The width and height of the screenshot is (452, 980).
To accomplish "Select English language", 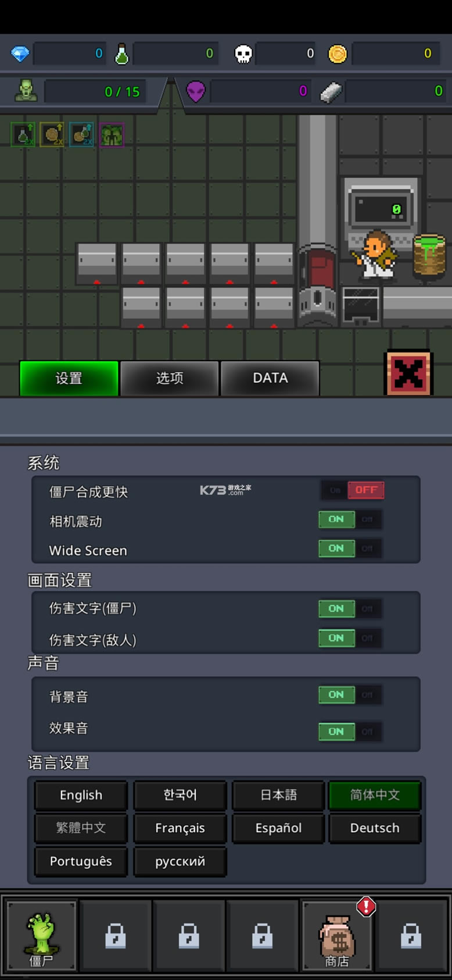I will click(81, 795).
